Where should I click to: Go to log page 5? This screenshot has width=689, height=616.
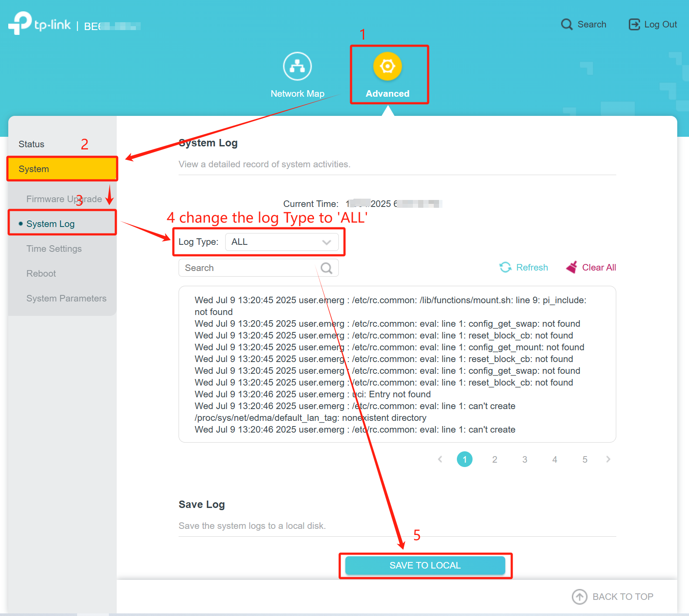(585, 459)
